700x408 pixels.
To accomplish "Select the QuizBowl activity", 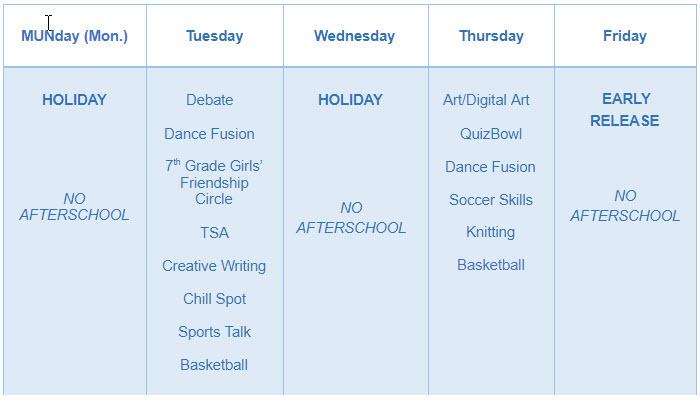I will [x=491, y=134].
